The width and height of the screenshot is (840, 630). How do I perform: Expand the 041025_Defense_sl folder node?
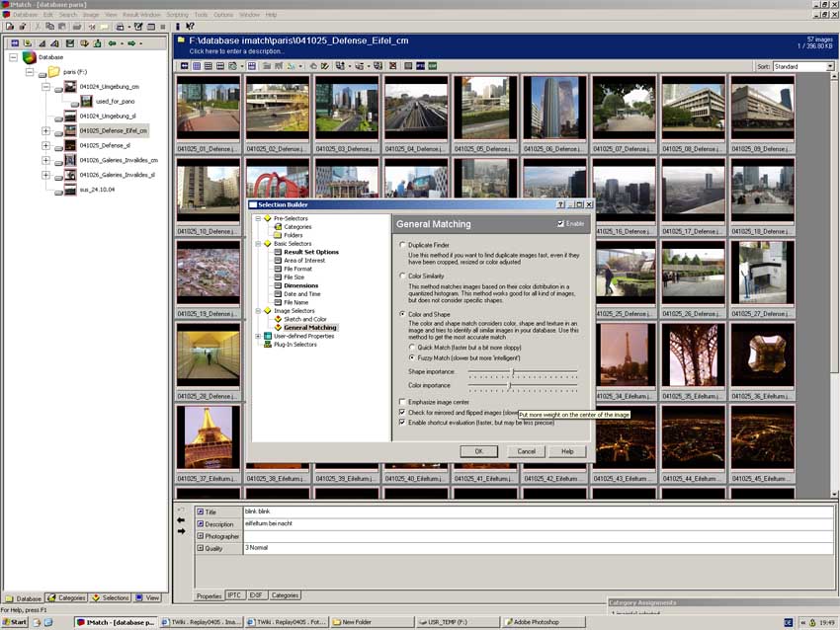click(46, 145)
